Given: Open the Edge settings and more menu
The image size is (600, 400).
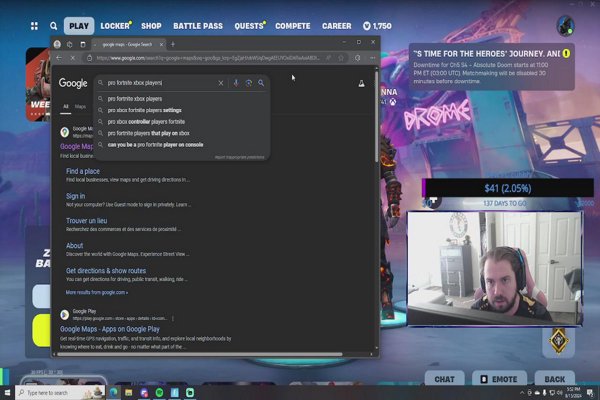Looking at the screenshot, I should (372, 58).
